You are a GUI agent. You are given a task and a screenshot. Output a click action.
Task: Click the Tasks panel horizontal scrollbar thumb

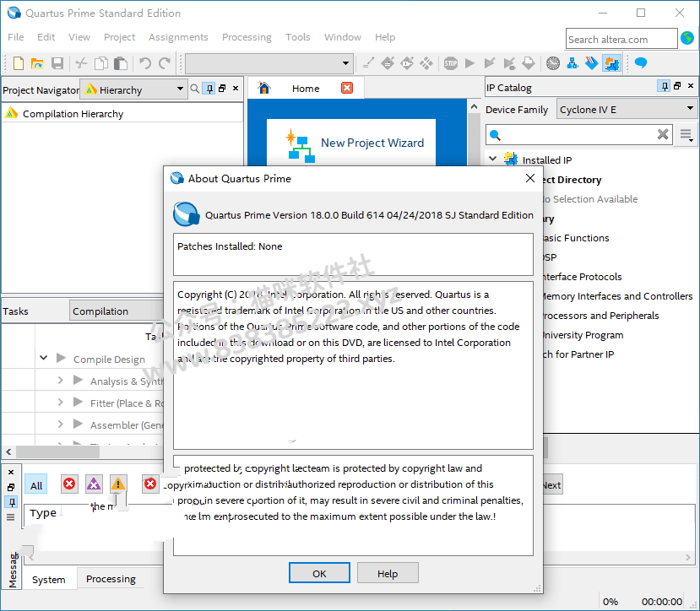tap(58, 452)
